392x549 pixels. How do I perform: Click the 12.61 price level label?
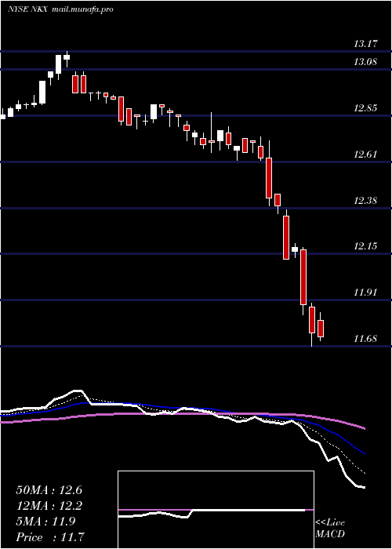tap(365, 155)
